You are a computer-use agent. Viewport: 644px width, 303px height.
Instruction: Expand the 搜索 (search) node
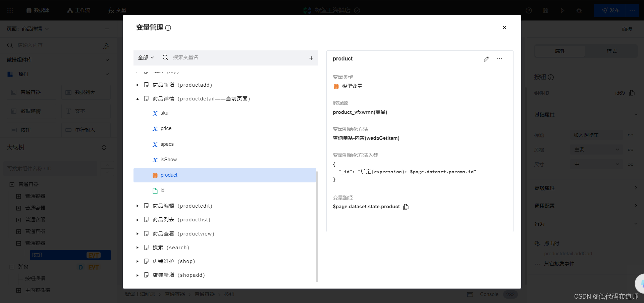tap(138, 248)
